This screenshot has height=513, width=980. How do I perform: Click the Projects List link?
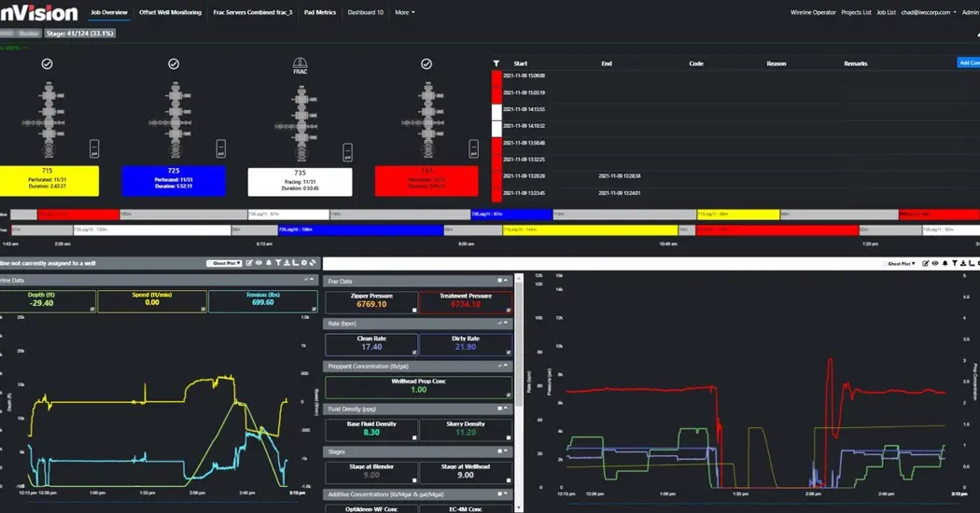[x=856, y=12]
